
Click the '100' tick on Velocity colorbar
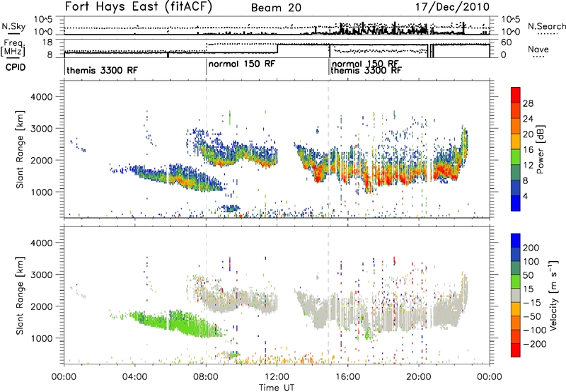click(x=531, y=261)
